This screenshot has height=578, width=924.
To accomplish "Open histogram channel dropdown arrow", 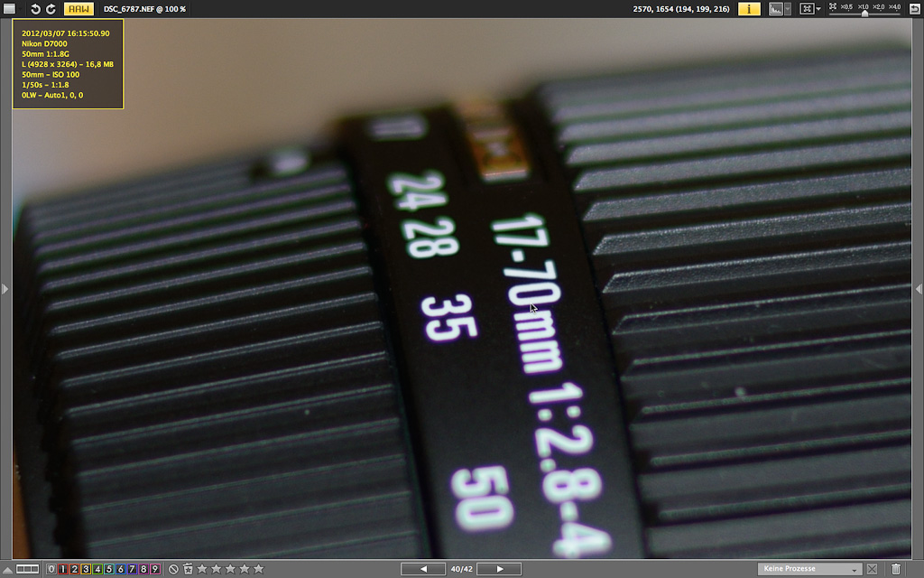I will [788, 9].
